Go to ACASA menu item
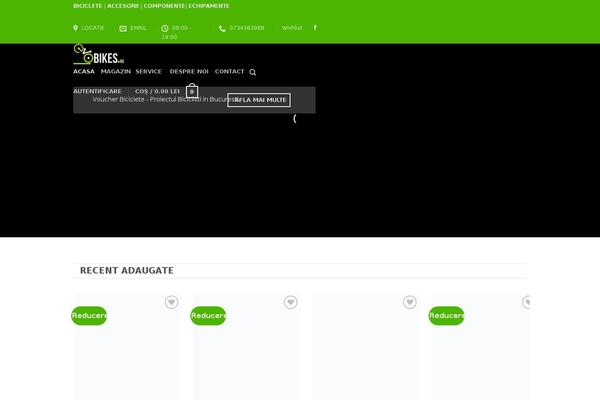This screenshot has height=400, width=600. [84, 72]
